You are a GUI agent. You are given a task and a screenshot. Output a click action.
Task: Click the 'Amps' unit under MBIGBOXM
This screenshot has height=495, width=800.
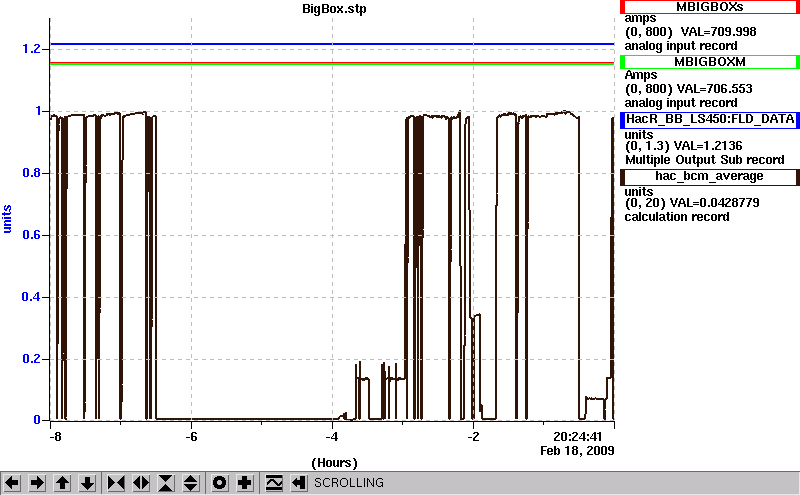pyautogui.click(x=641, y=75)
